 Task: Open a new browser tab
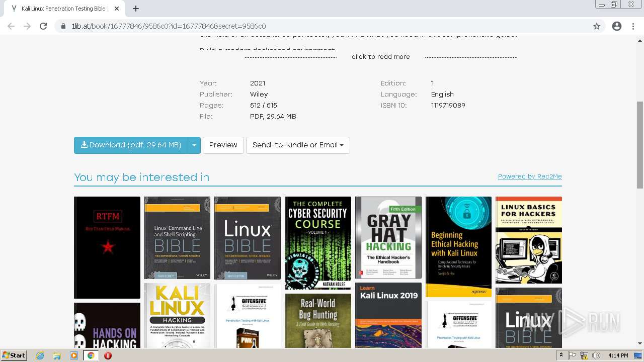pyautogui.click(x=136, y=9)
